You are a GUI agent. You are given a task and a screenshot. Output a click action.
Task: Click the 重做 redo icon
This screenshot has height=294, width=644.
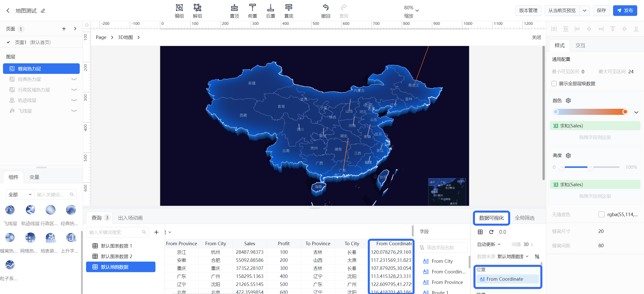pos(344,7)
